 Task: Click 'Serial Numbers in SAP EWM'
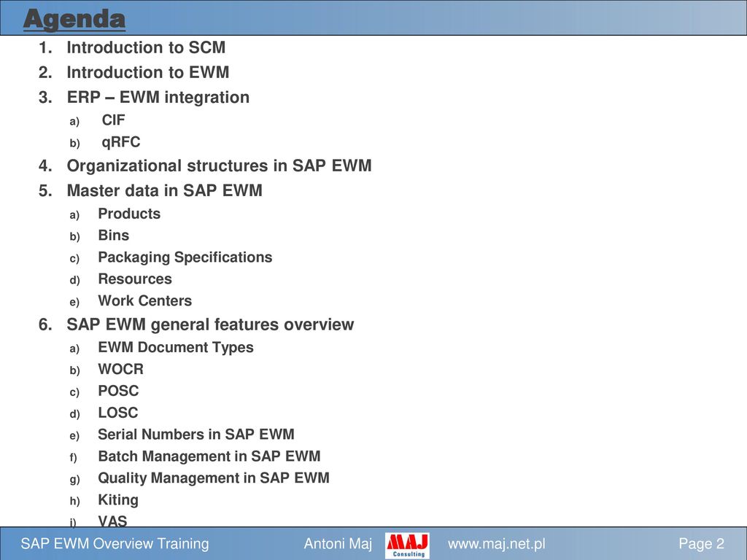point(196,435)
